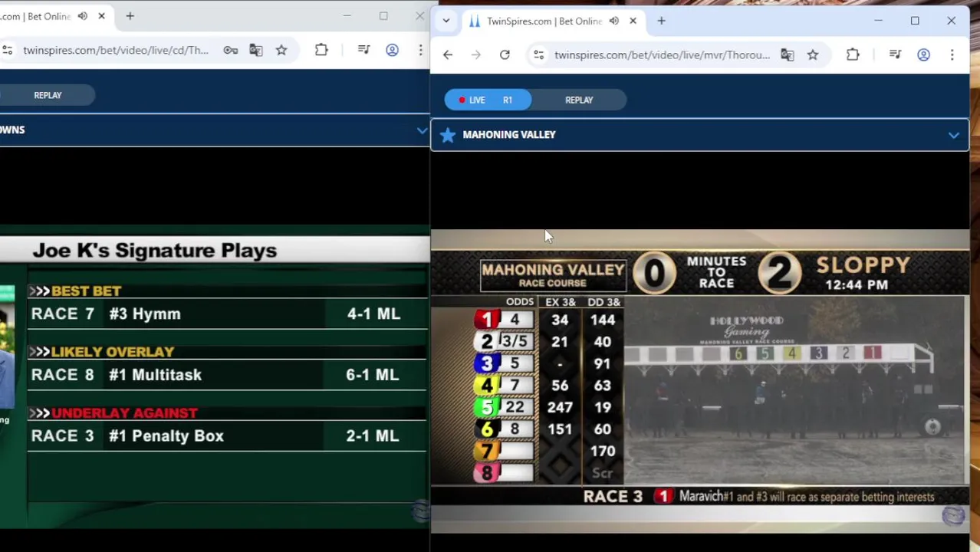The height and width of the screenshot is (552, 980).
Task: Click the back arrow in the right browser window
Action: (448, 54)
